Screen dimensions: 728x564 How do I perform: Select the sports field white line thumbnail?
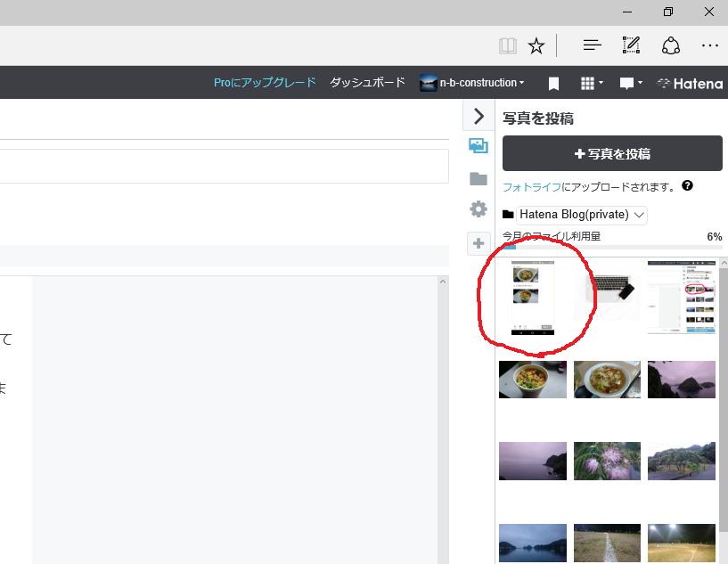607,543
